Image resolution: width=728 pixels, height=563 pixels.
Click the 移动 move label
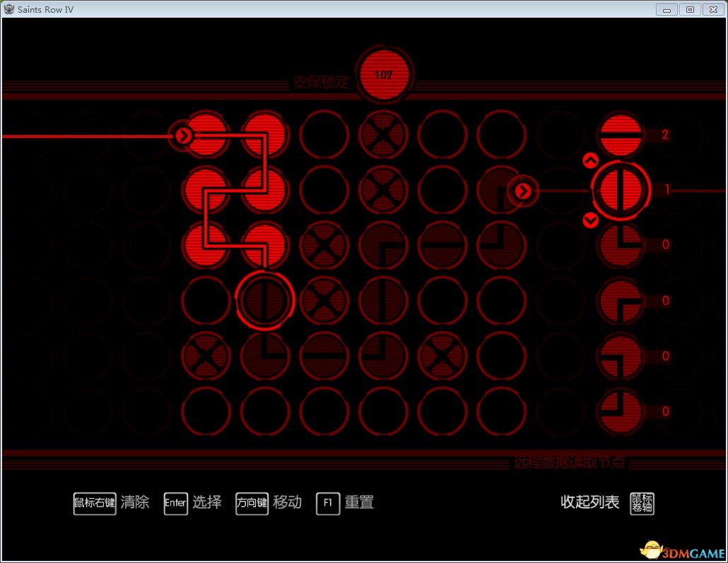[x=288, y=502]
